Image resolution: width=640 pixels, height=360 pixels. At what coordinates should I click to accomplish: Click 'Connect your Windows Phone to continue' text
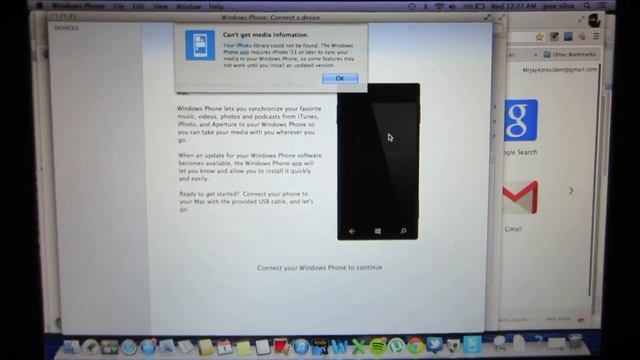pos(320,268)
